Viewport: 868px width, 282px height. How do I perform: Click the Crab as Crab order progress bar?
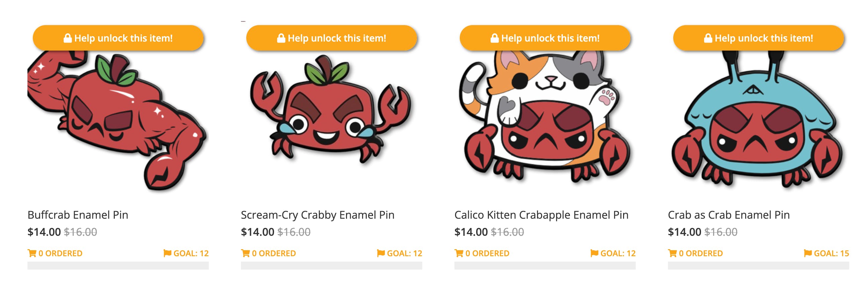pos(758,266)
